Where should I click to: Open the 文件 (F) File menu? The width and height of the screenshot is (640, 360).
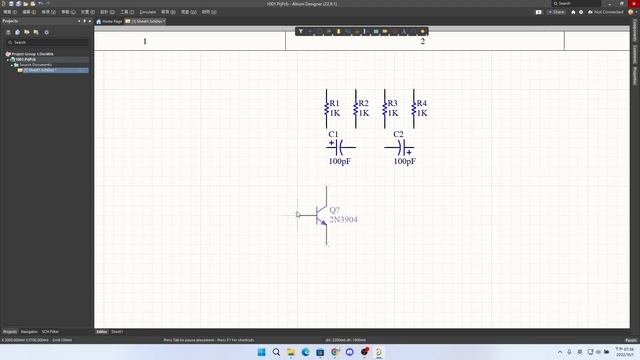point(10,12)
